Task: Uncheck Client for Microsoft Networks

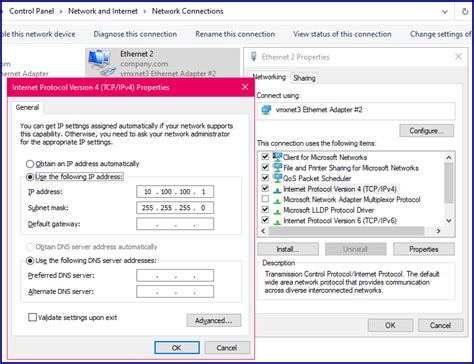Action: click(x=265, y=157)
